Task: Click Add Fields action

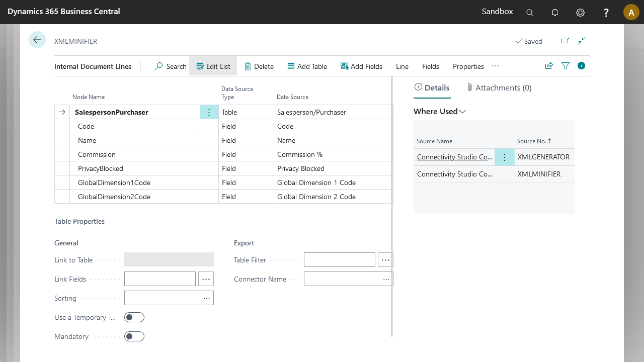Action: [x=361, y=66]
